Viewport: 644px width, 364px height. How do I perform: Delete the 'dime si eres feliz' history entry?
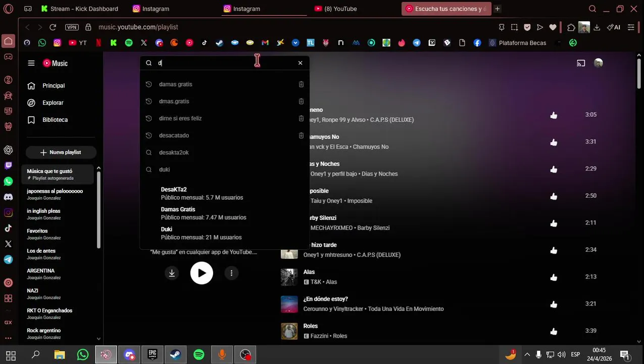(x=301, y=118)
